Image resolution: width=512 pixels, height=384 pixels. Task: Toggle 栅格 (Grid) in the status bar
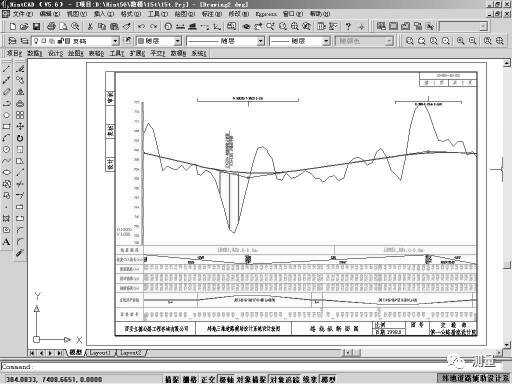click(190, 379)
